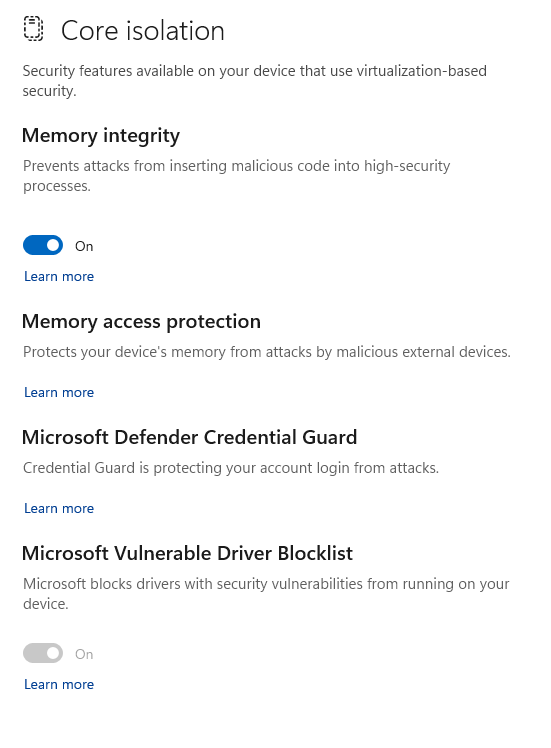Turn off the Memory integrity toggle
This screenshot has width=551, height=748.
43,245
